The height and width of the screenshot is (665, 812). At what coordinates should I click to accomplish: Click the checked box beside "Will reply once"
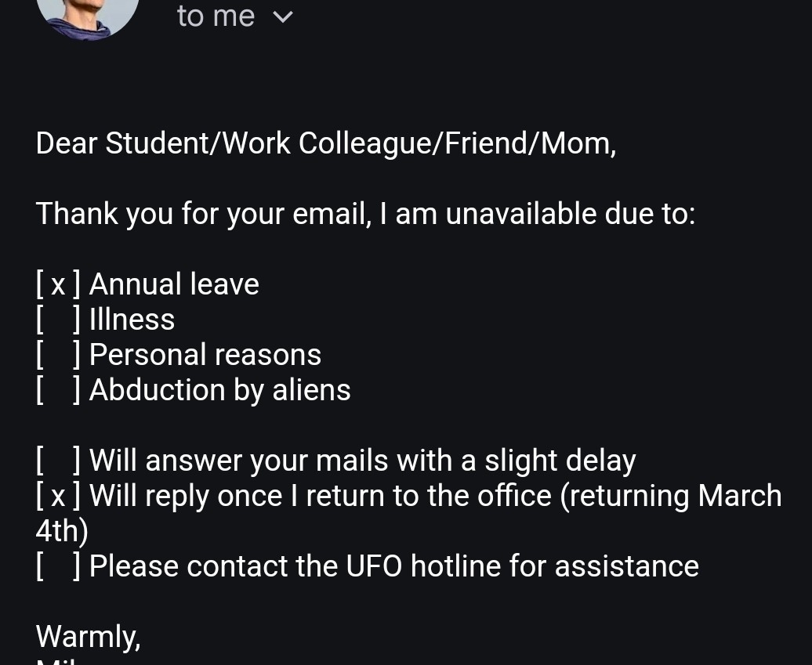[x=58, y=496]
